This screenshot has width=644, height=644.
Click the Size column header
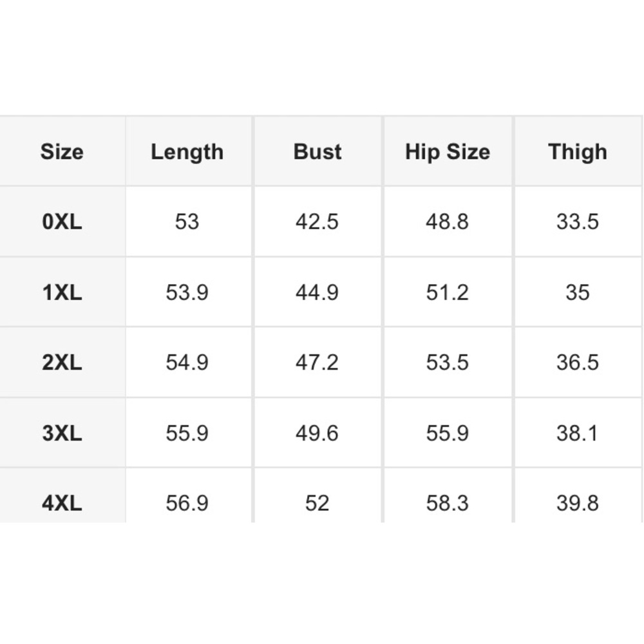click(x=62, y=151)
